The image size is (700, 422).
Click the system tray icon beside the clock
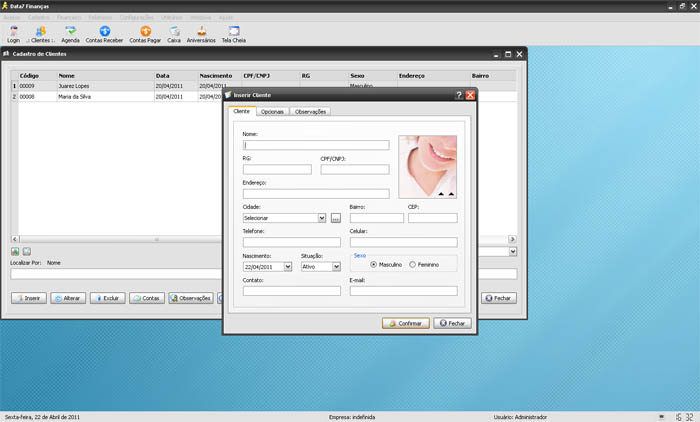tap(662, 417)
